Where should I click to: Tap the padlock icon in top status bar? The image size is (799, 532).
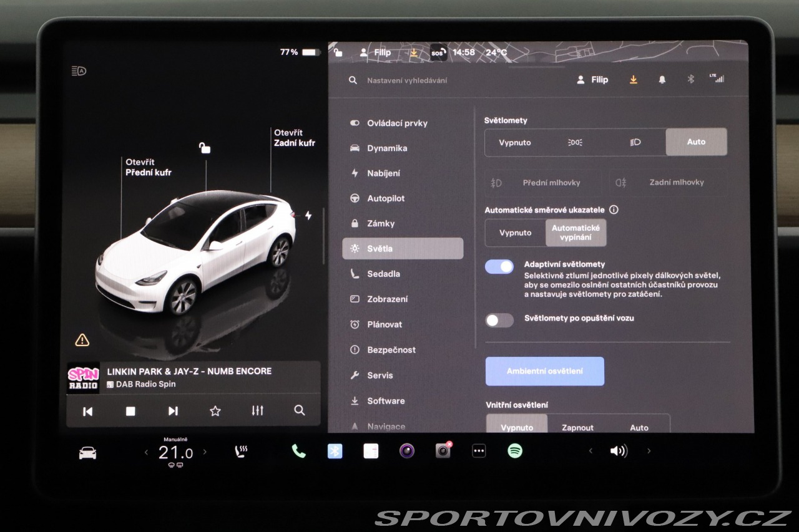tap(338, 52)
